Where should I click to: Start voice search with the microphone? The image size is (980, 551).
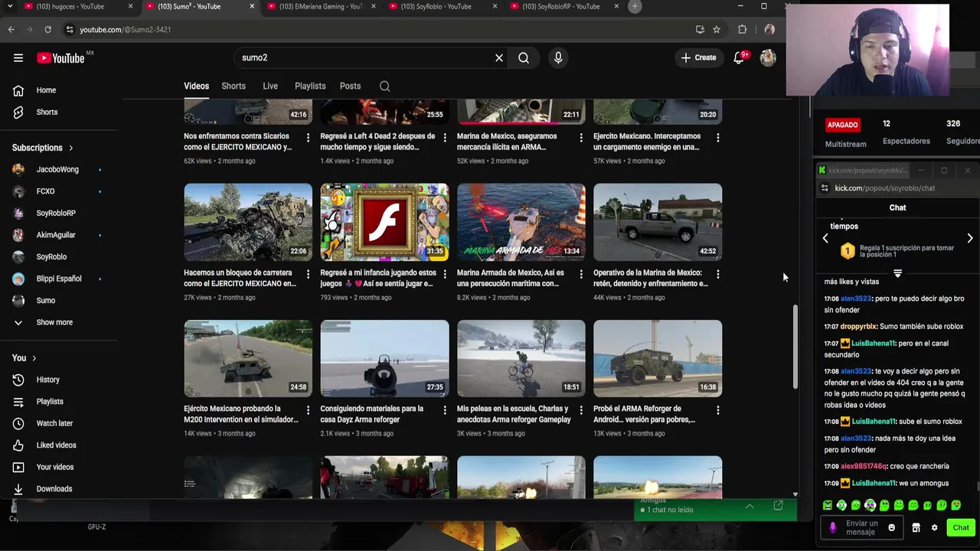558,57
